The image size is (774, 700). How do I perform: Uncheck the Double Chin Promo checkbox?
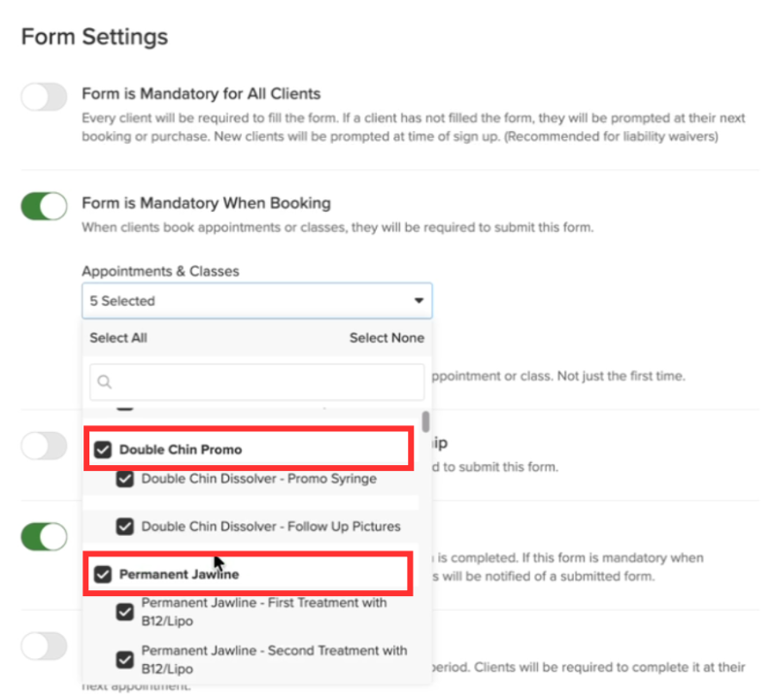point(103,450)
